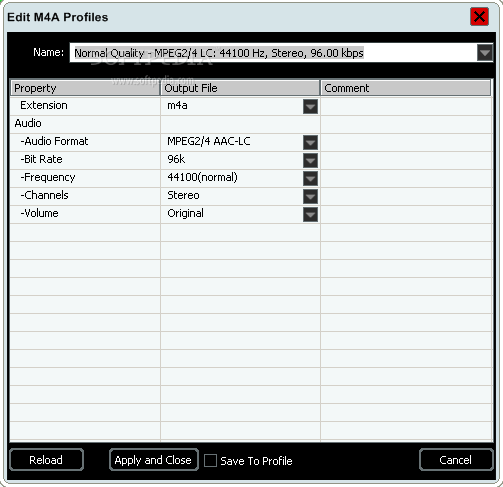This screenshot has height=487, width=503.
Task: Enable the Save To Profile checkbox
Action: click(x=210, y=461)
